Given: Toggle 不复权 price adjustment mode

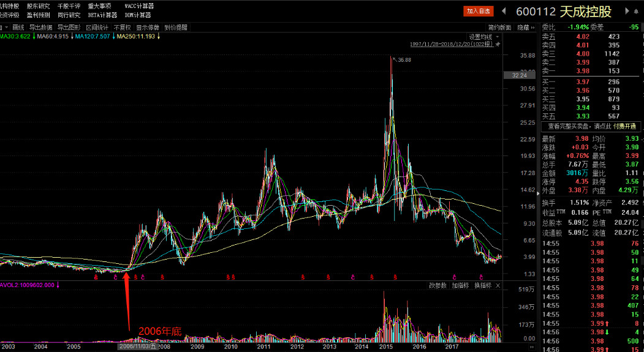Looking at the screenshot, I should [123, 28].
